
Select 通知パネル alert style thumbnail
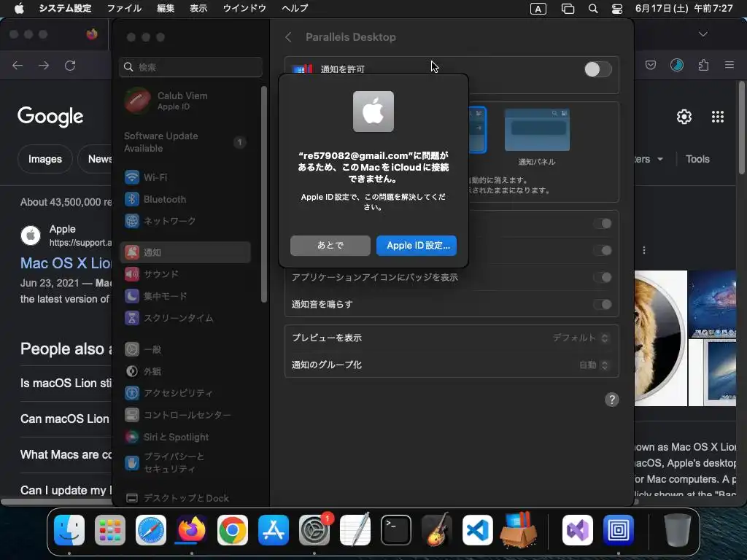coord(537,130)
